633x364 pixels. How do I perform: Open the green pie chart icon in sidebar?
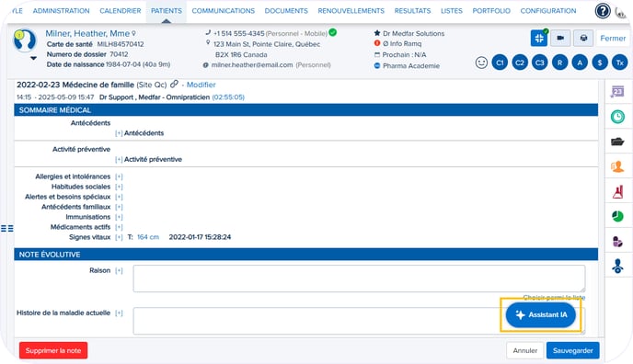coord(617,216)
